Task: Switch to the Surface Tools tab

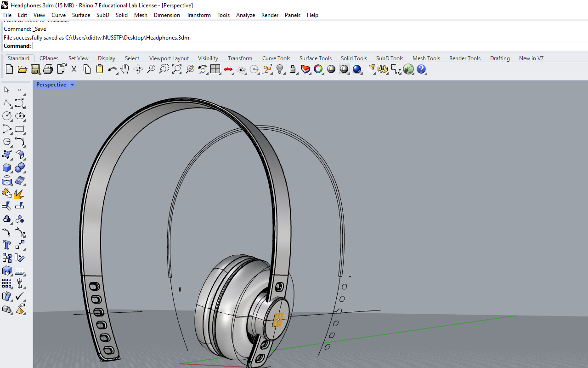Action: [x=316, y=58]
